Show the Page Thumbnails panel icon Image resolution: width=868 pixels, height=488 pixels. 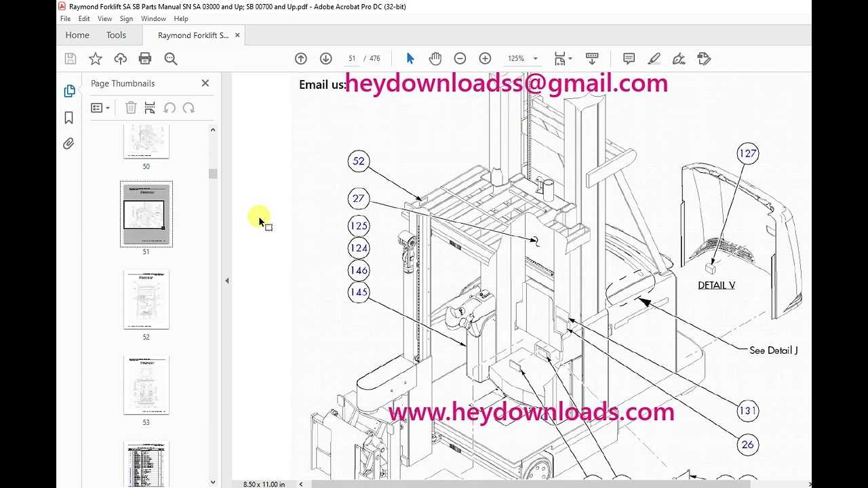(69, 91)
